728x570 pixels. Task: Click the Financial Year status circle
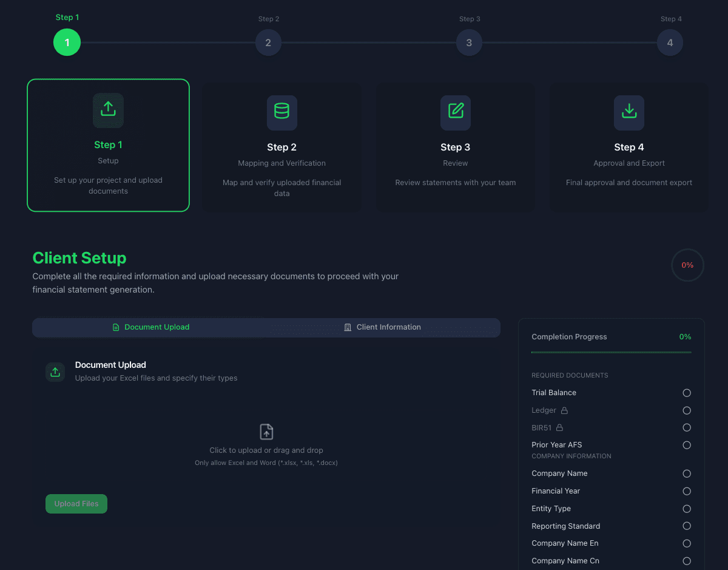coord(687,491)
